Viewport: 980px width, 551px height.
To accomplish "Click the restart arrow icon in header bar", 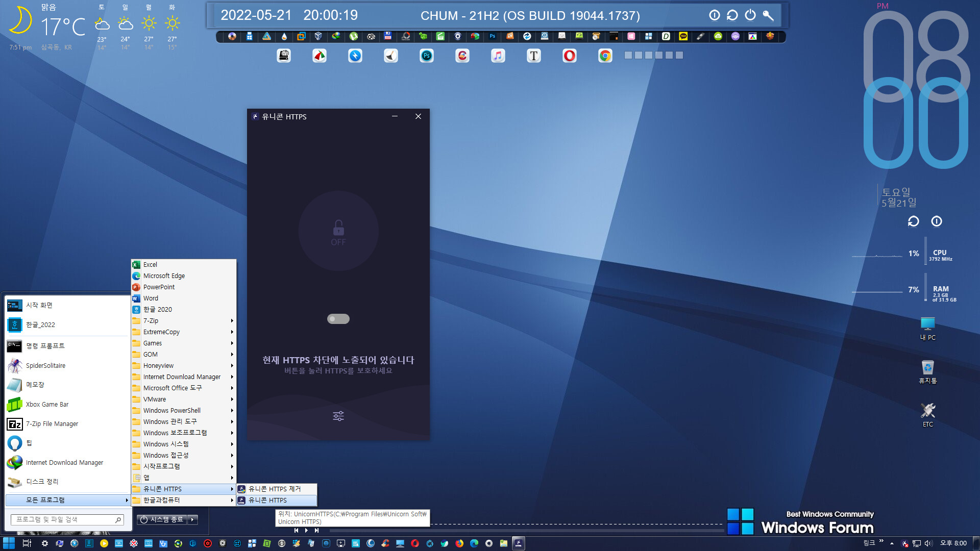I will click(732, 15).
